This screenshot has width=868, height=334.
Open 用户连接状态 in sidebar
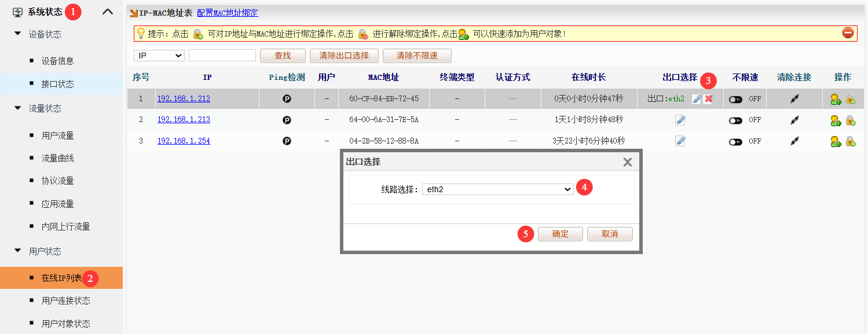(65, 300)
